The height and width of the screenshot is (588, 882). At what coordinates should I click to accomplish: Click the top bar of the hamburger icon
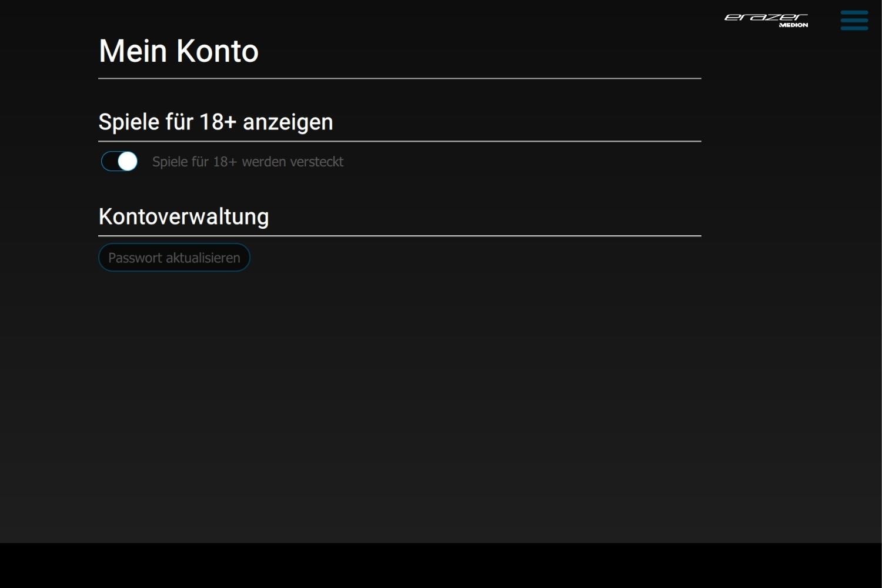pos(854,12)
